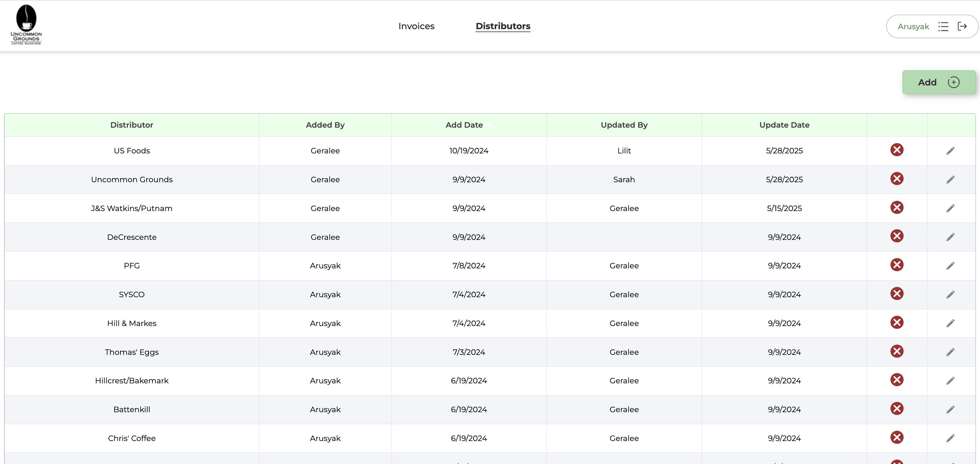Delete the SYSCO distributor row
Image resolution: width=980 pixels, height=464 pixels.
click(897, 293)
